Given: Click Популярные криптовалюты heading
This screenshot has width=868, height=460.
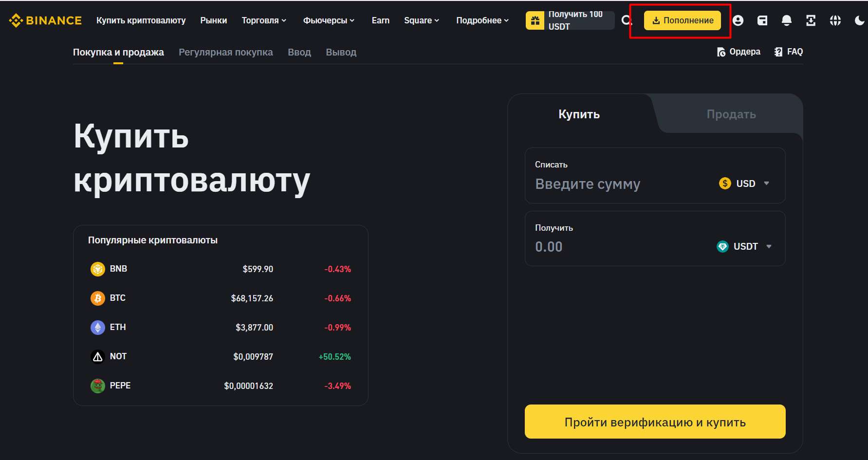Looking at the screenshot, I should 153,240.
